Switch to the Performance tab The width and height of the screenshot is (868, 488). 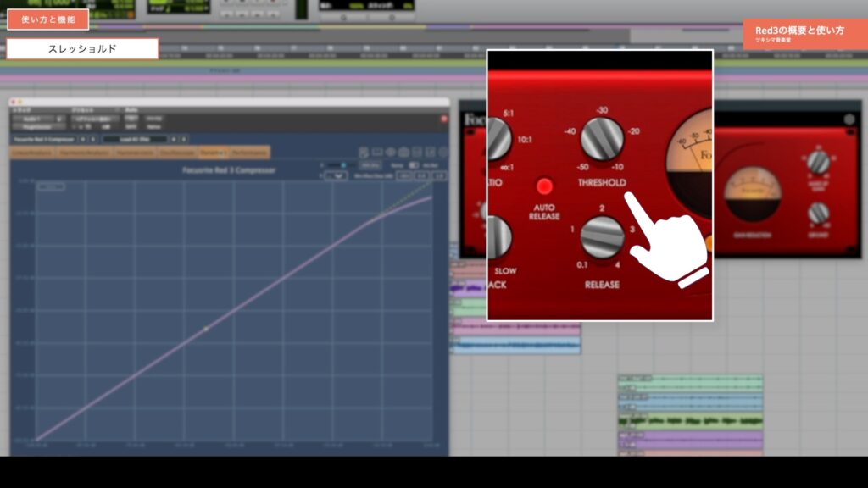(249, 152)
